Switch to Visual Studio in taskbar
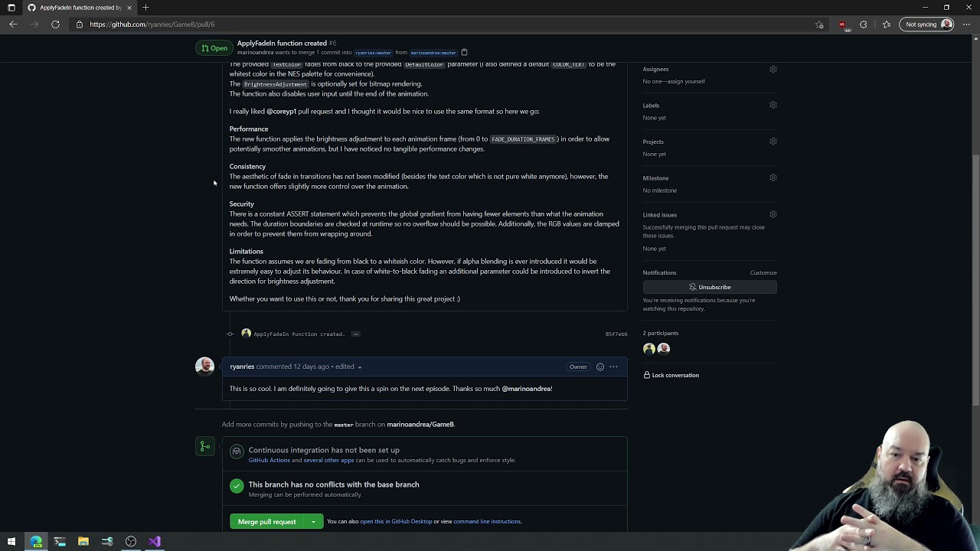The image size is (980, 551). (155, 542)
